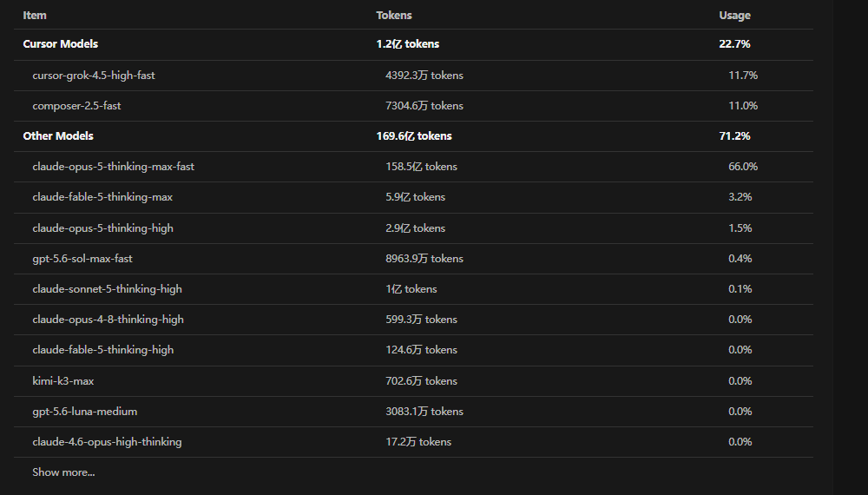Click the '7304.6万 tokens' cell
Image resolution: width=868 pixels, height=495 pixels.
pos(424,106)
